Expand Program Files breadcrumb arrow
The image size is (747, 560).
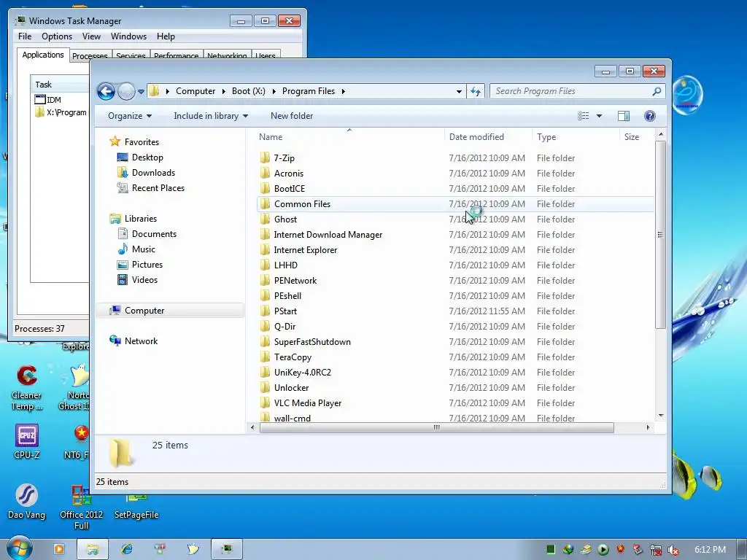pos(343,91)
